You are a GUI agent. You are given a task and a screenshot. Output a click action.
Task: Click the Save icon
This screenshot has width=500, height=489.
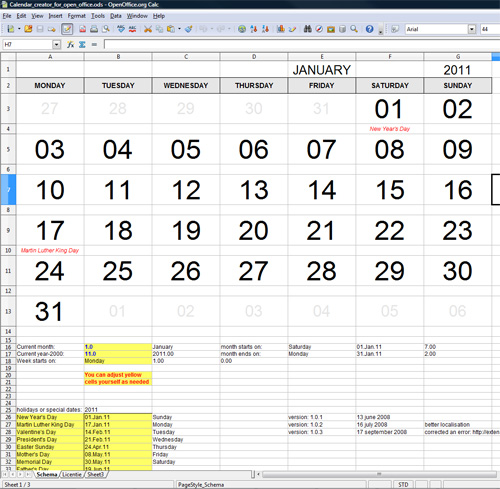[x=40, y=29]
